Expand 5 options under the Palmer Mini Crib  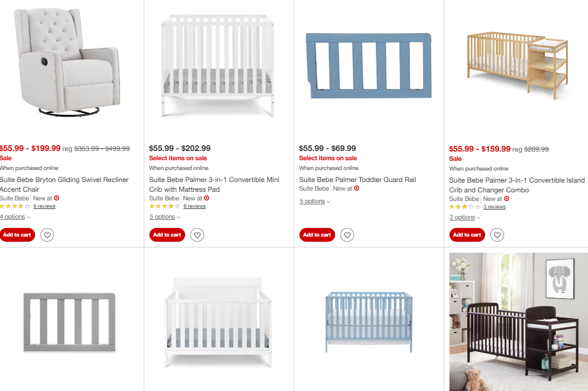(x=165, y=217)
